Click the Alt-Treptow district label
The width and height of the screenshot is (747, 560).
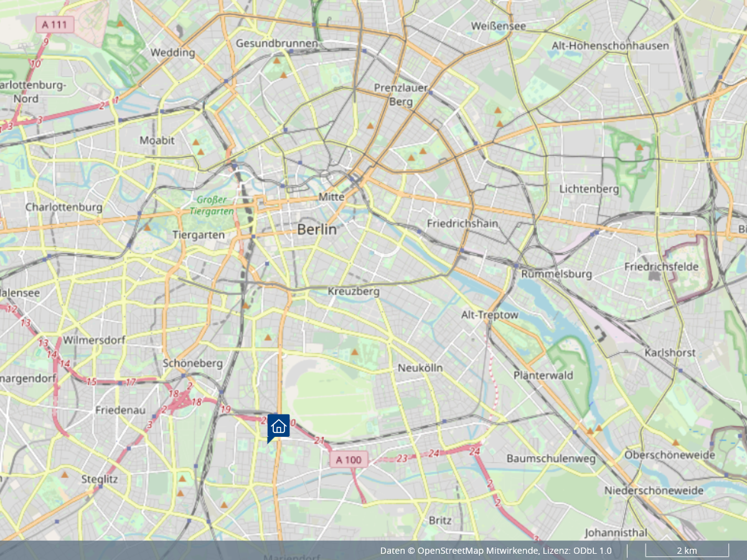click(489, 315)
